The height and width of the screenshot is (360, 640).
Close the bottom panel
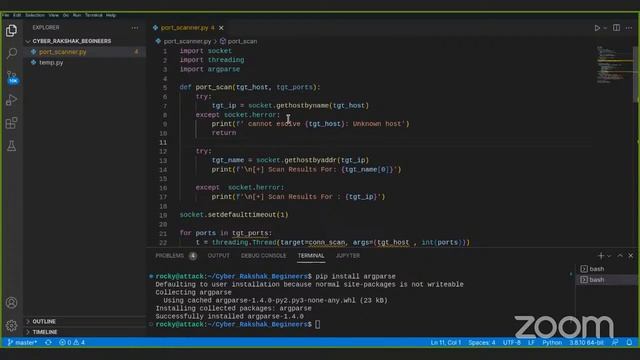[631, 256]
